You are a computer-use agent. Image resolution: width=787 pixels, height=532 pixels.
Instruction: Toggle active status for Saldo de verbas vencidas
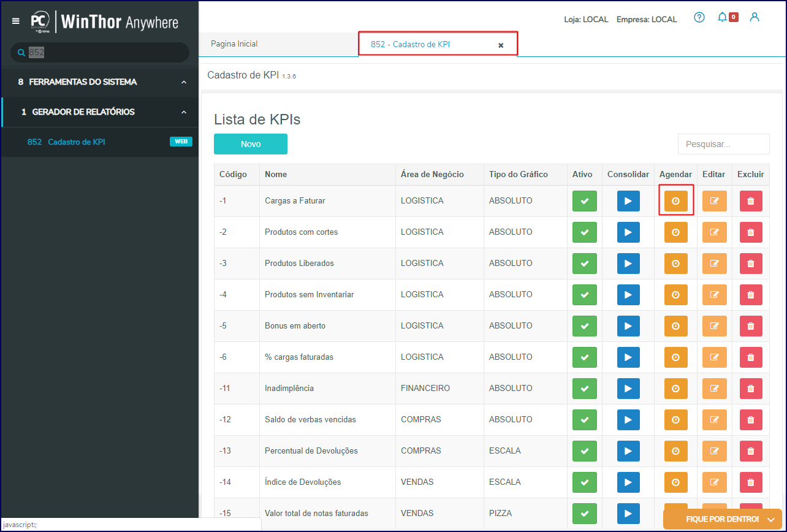pyautogui.click(x=585, y=420)
